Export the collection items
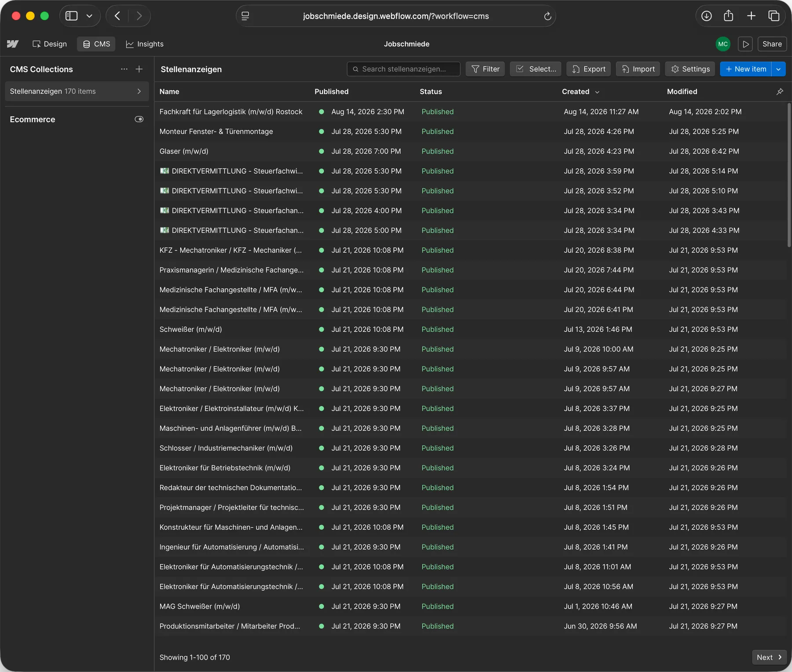Screen dimensions: 792x672 (589, 69)
